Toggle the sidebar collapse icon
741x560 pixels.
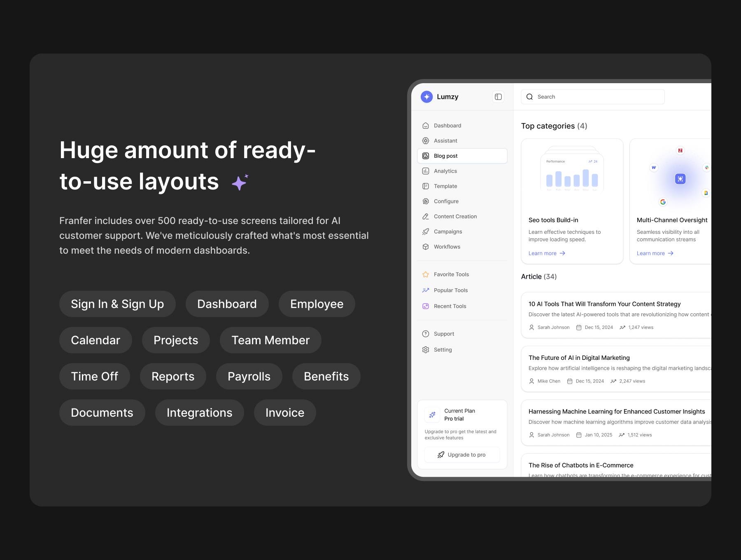coord(498,97)
